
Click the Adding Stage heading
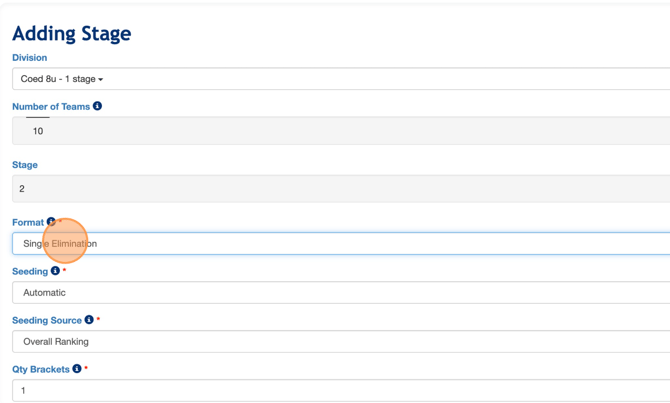[x=72, y=34]
